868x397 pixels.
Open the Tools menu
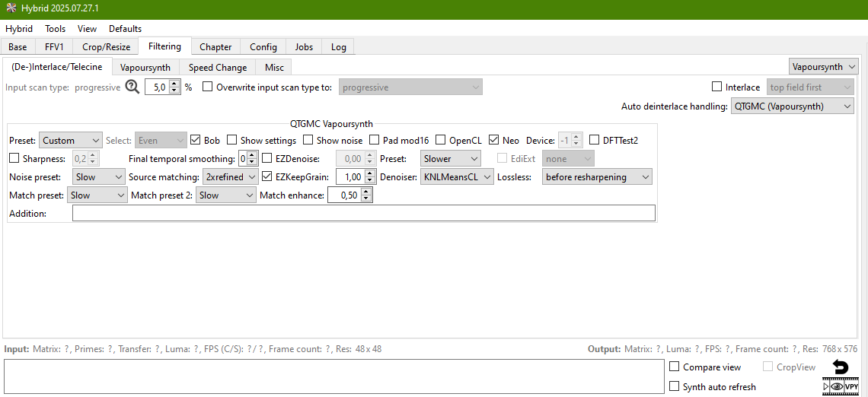click(x=56, y=29)
